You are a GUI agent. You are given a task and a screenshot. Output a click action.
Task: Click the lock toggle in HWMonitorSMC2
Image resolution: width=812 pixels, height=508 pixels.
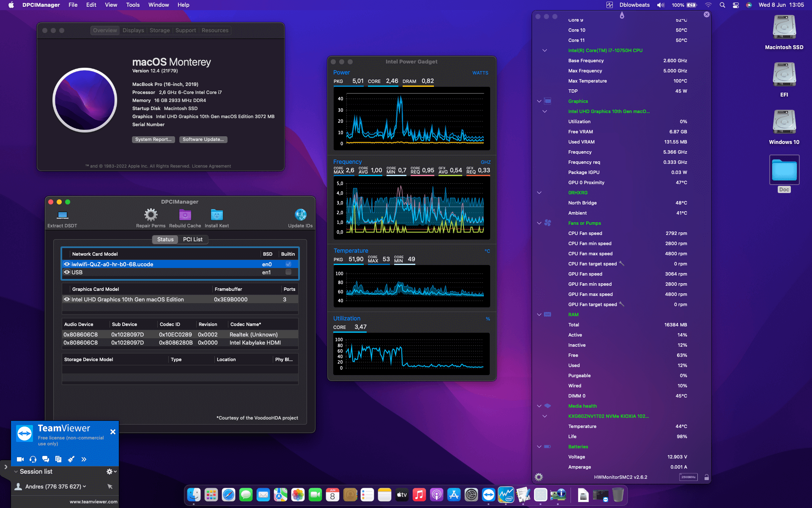click(x=706, y=477)
